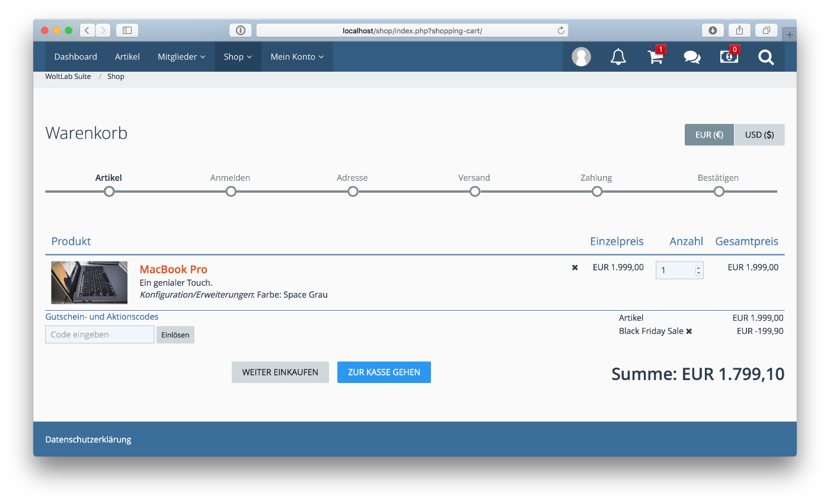Switch currency to EUR (€)
The height and width of the screenshot is (504, 830).
pyautogui.click(x=709, y=135)
